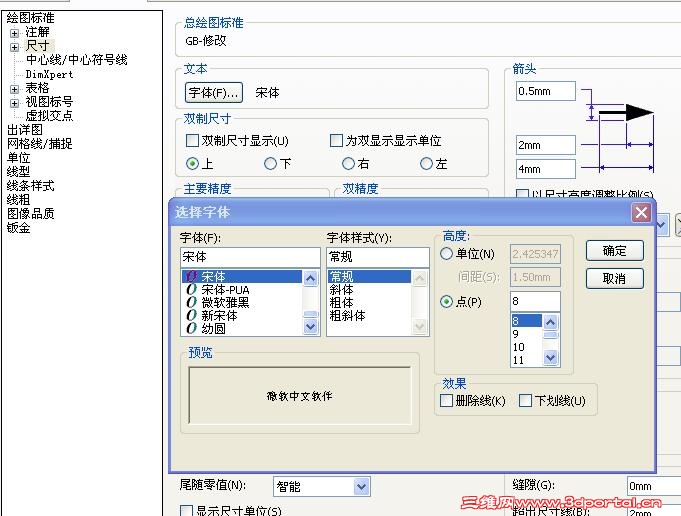681x516 pixels.
Task: Click size list scroll up arrow
Action: point(551,322)
